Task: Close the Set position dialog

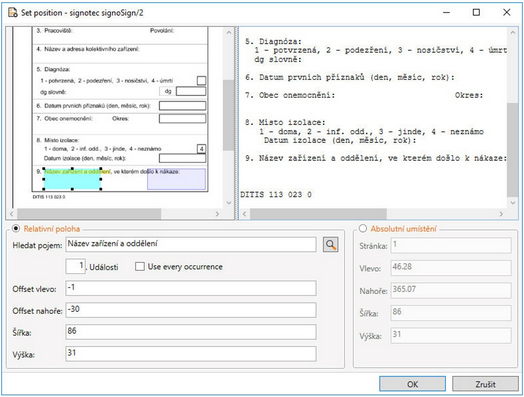Action: pos(507,12)
